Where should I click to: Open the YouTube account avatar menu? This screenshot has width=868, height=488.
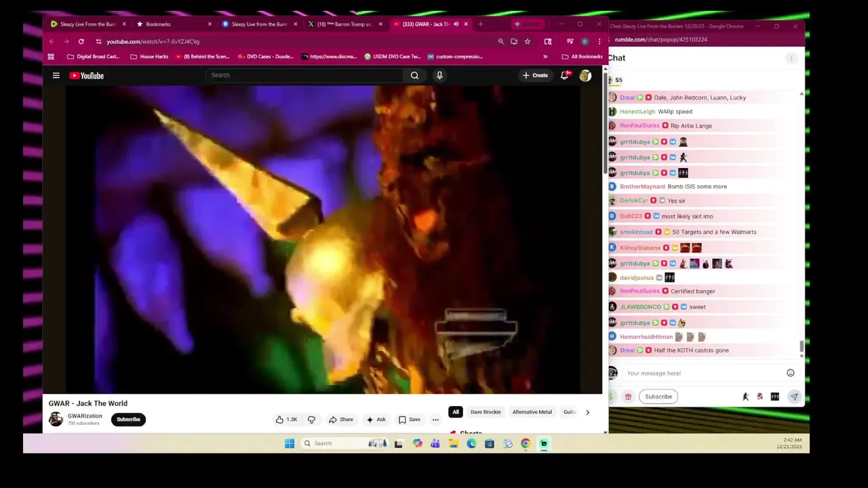point(585,75)
